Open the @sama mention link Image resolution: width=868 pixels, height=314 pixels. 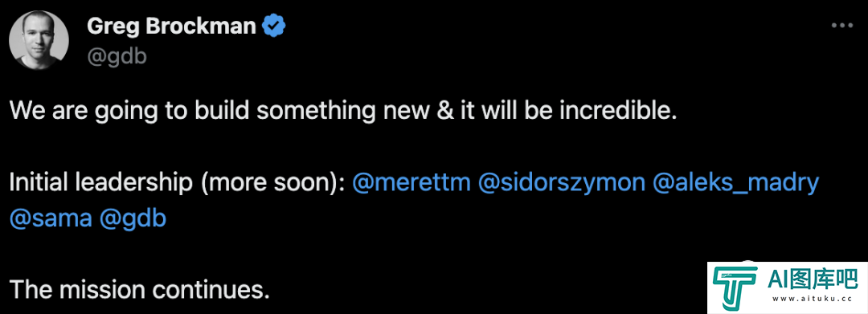[x=51, y=219]
